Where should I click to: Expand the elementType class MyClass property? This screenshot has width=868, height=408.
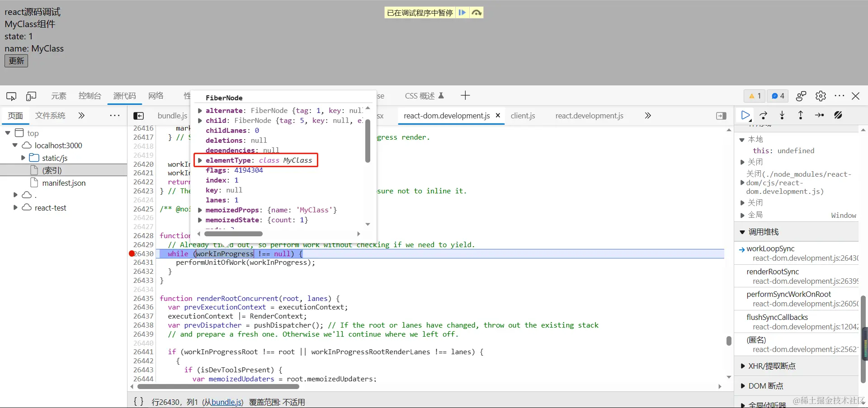click(x=200, y=160)
